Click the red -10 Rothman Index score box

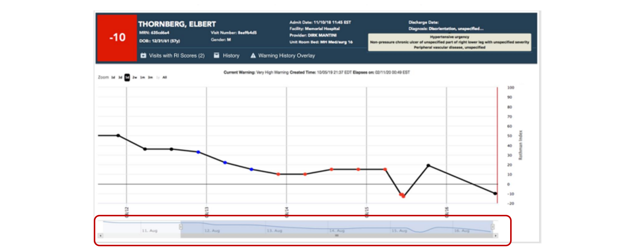point(117,38)
